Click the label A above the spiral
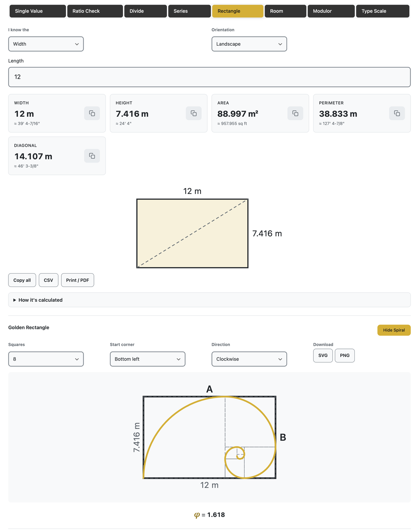 tap(209, 389)
